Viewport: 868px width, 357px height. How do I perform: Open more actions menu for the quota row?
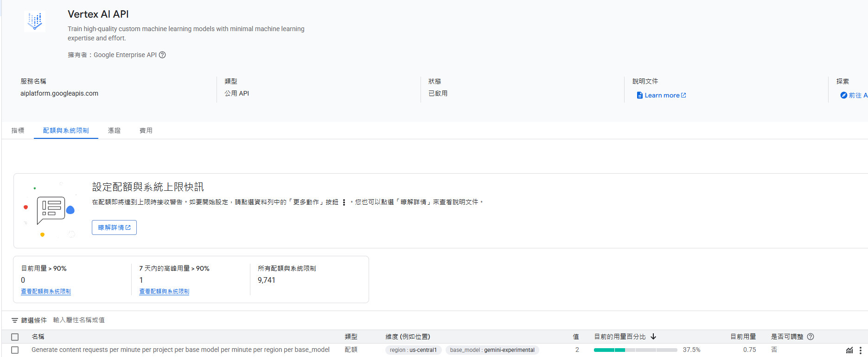coord(860,350)
